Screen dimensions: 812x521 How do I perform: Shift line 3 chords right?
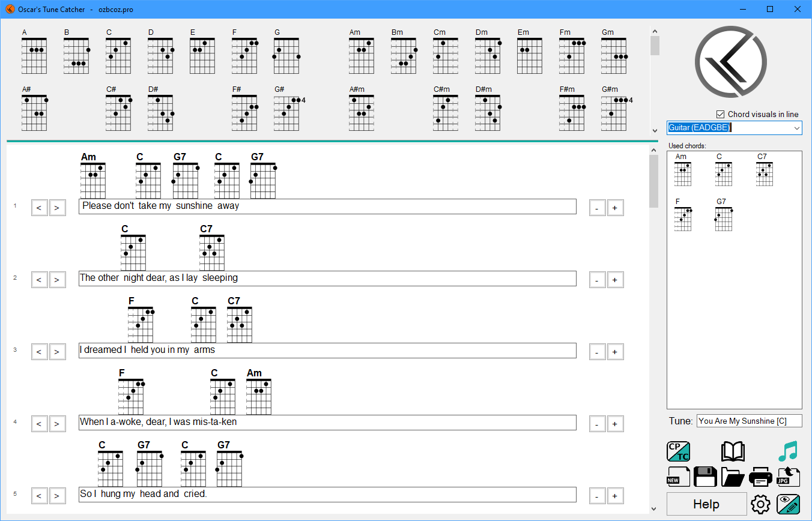click(x=57, y=352)
